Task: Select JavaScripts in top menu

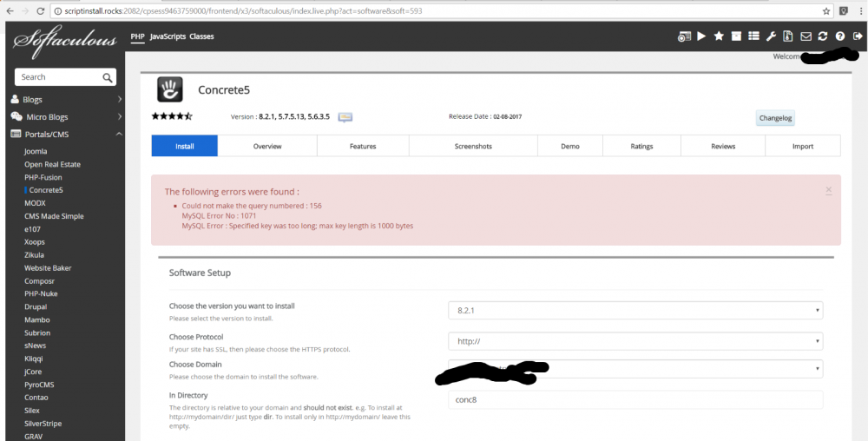Action: point(167,36)
